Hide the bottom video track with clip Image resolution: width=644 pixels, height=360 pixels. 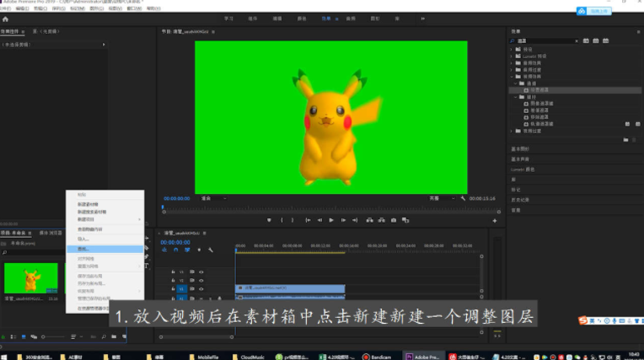pyautogui.click(x=201, y=289)
